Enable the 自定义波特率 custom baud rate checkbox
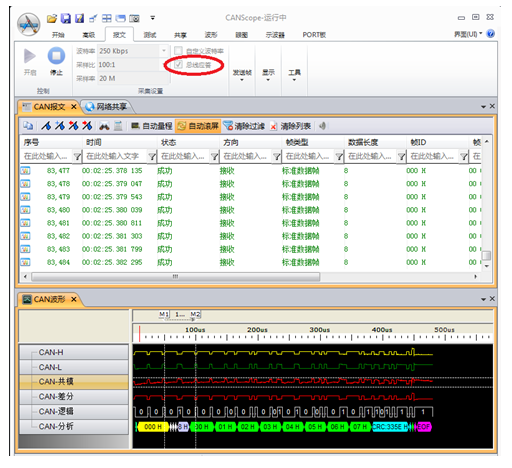The image size is (512, 468). [179, 51]
